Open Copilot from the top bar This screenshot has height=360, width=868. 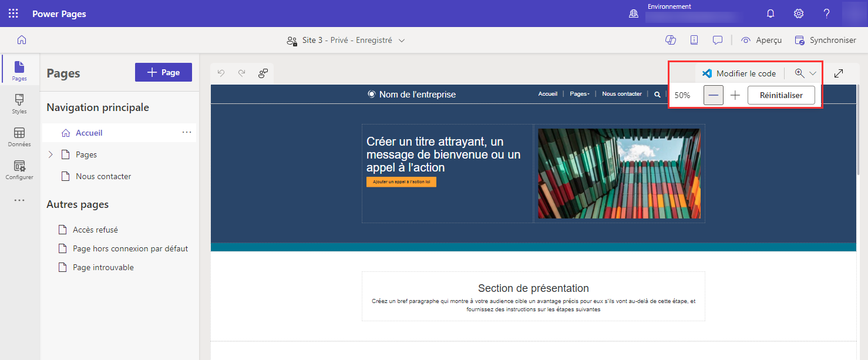[671, 39]
